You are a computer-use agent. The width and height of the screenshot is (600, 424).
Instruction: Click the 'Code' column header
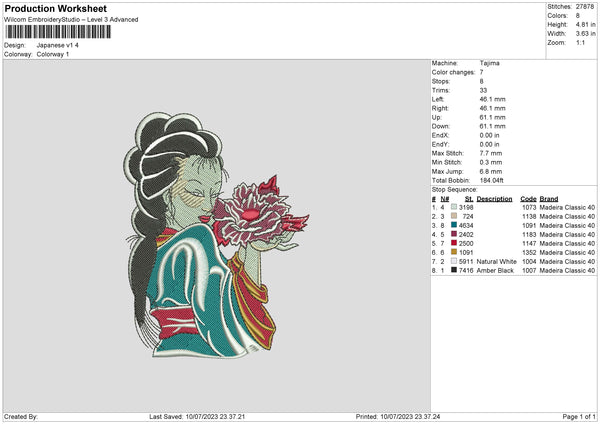(x=528, y=199)
